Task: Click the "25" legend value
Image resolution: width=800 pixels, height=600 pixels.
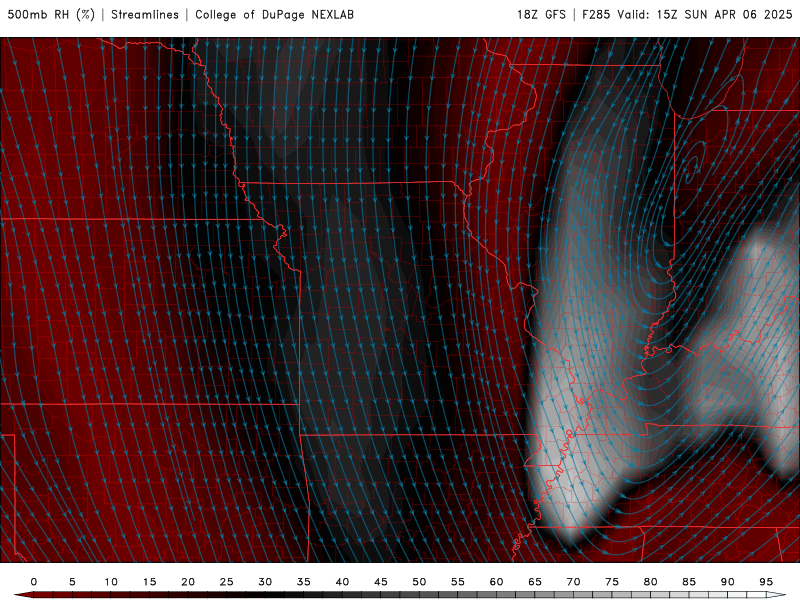Action: point(227,582)
